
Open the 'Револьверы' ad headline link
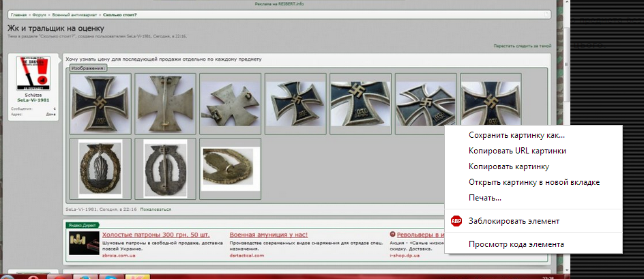click(421, 235)
